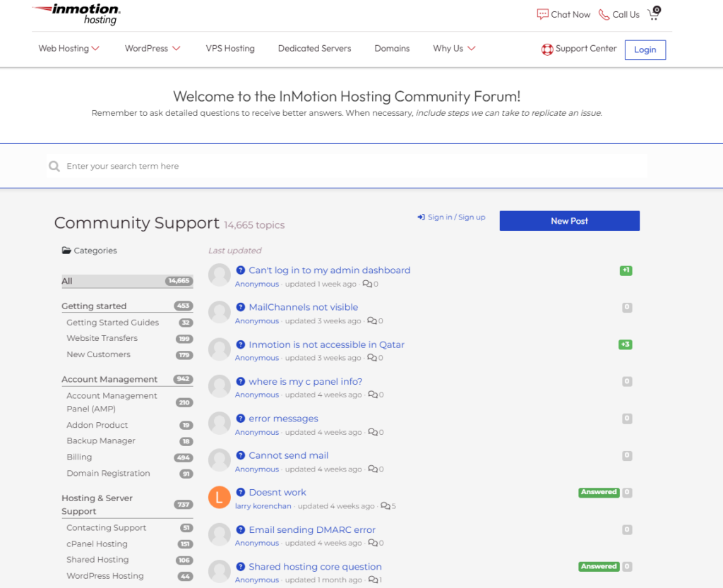Open the Shared Hosting subcategory

97,560
